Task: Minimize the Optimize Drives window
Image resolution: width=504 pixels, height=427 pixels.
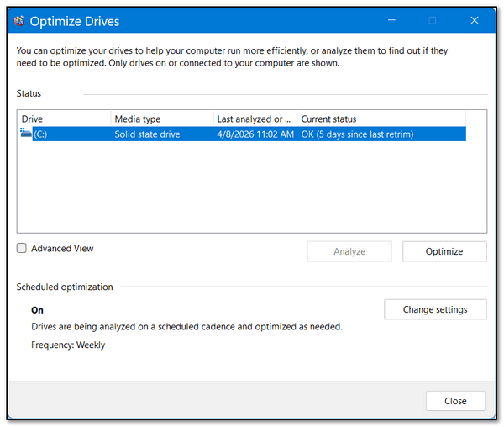Action: click(391, 20)
